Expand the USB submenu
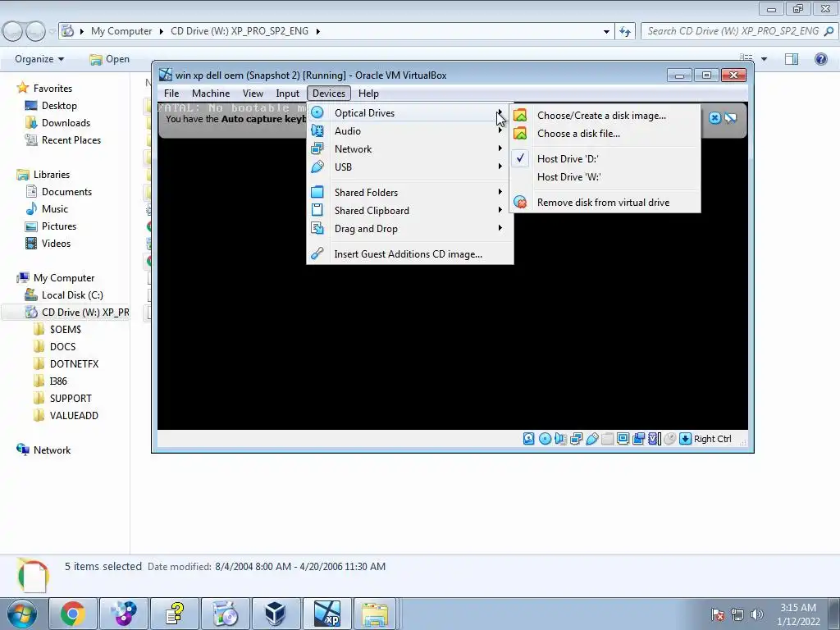This screenshot has height=630, width=840. (x=410, y=167)
